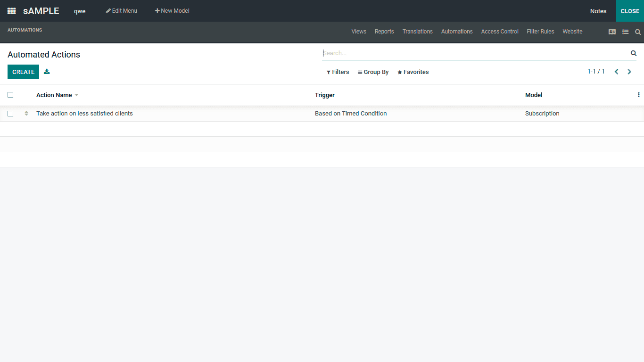Click the export/download icon beside Create
This screenshot has width=644, height=362.
46,72
